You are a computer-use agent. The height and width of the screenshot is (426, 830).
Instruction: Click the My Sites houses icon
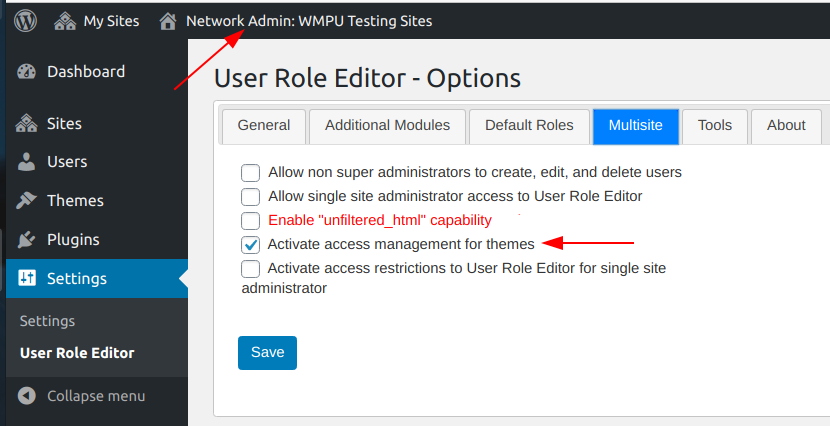point(65,21)
